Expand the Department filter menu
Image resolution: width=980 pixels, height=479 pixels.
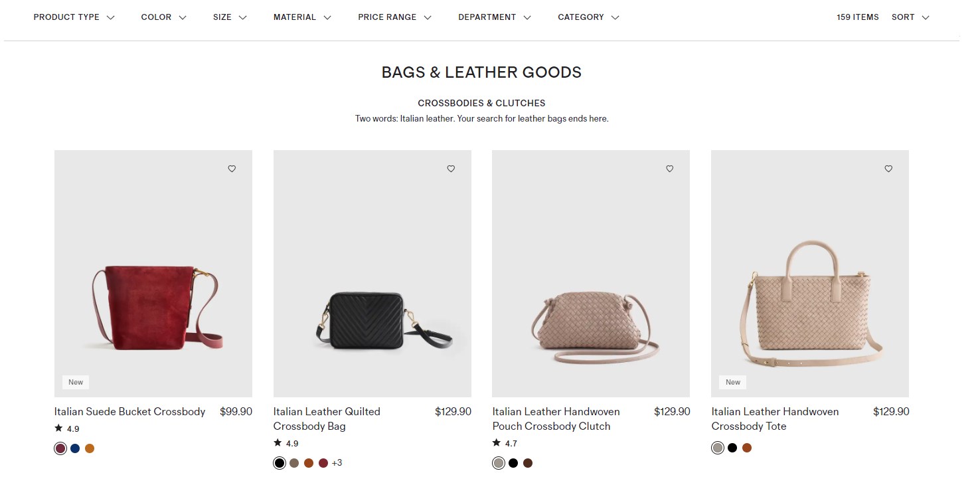pos(495,17)
